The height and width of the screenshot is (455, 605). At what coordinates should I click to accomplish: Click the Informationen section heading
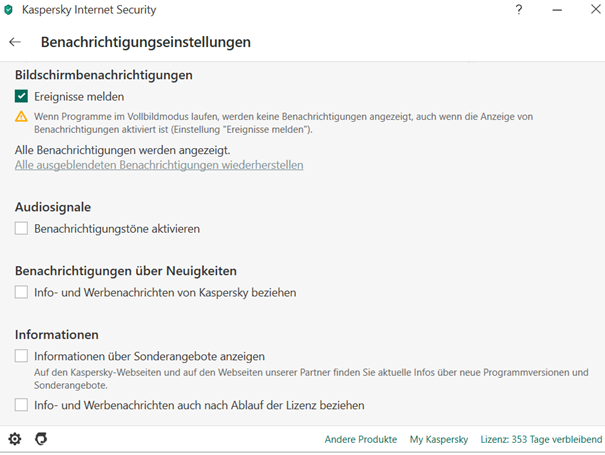57,335
